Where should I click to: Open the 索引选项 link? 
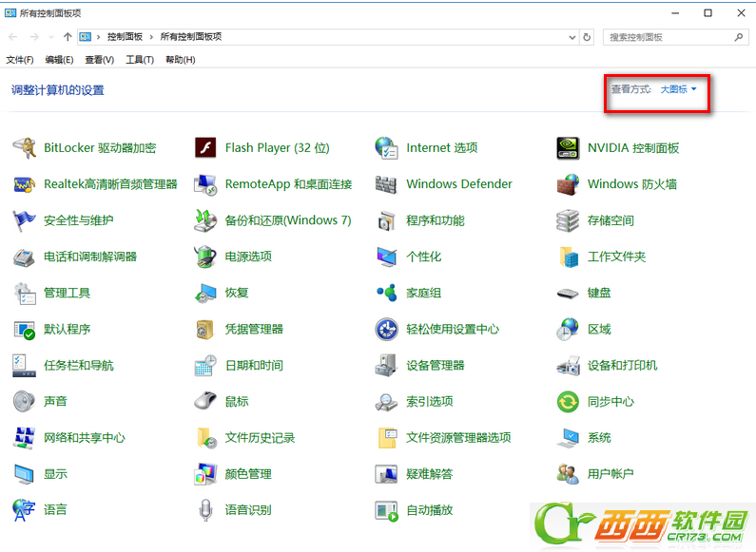pos(430,402)
